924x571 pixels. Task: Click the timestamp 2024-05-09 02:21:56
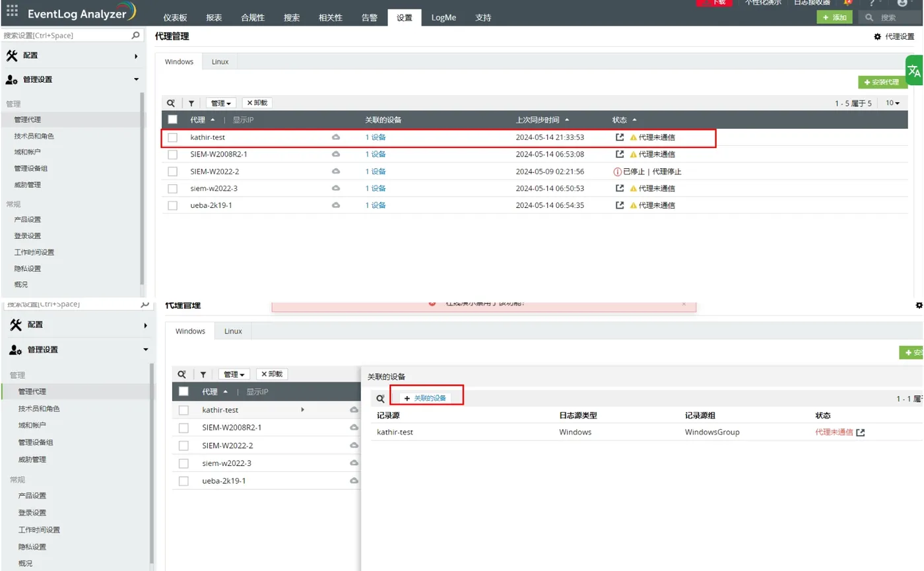coord(550,172)
